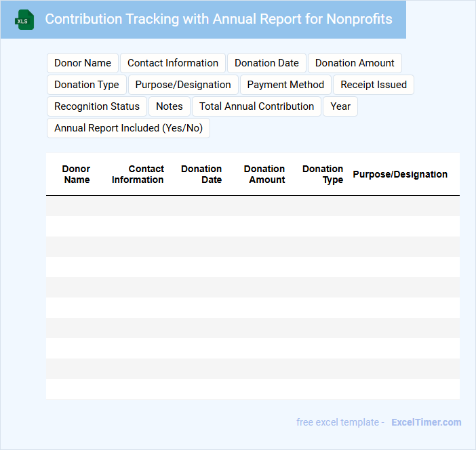Select Annual Report Included (Yes/No) tag

point(128,128)
